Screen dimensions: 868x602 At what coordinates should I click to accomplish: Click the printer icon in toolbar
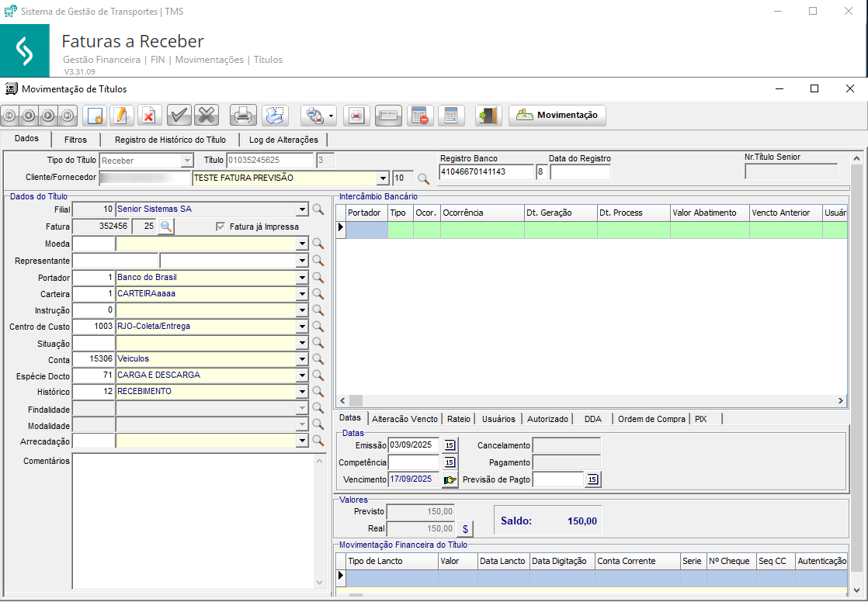click(x=242, y=116)
